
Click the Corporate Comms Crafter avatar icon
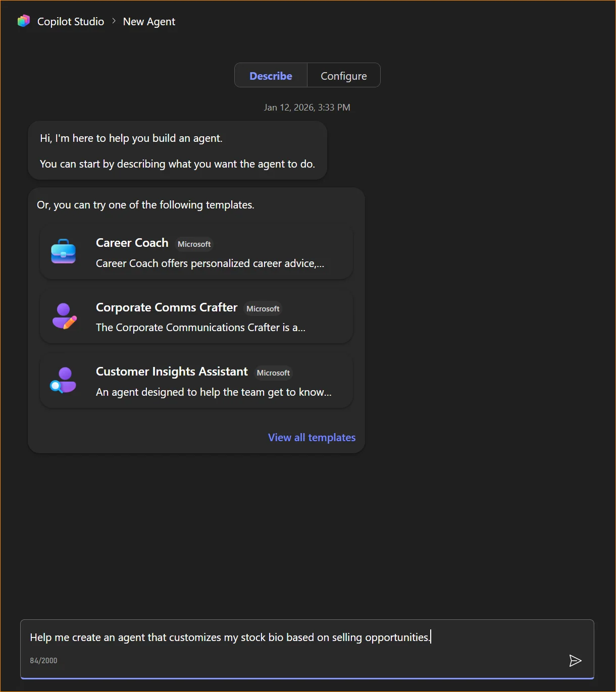[x=64, y=316]
